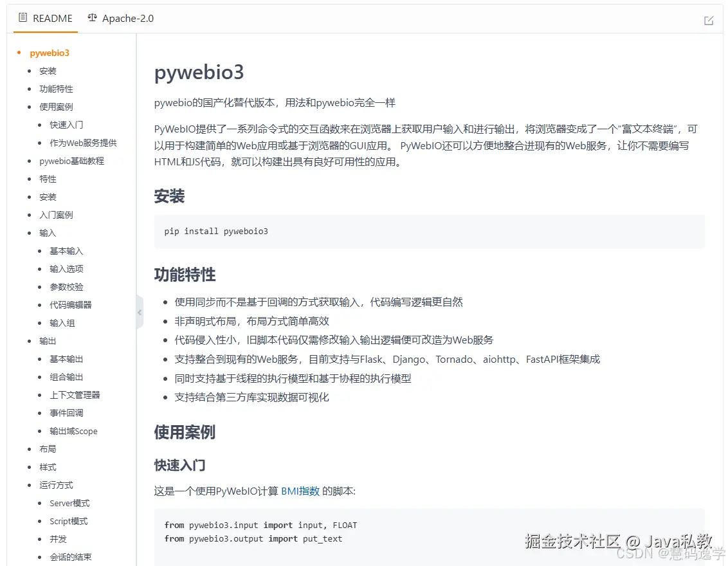This screenshot has height=566, width=728.
Task: Collapse the outline sidebar with the chevron handle
Action: pos(140,313)
